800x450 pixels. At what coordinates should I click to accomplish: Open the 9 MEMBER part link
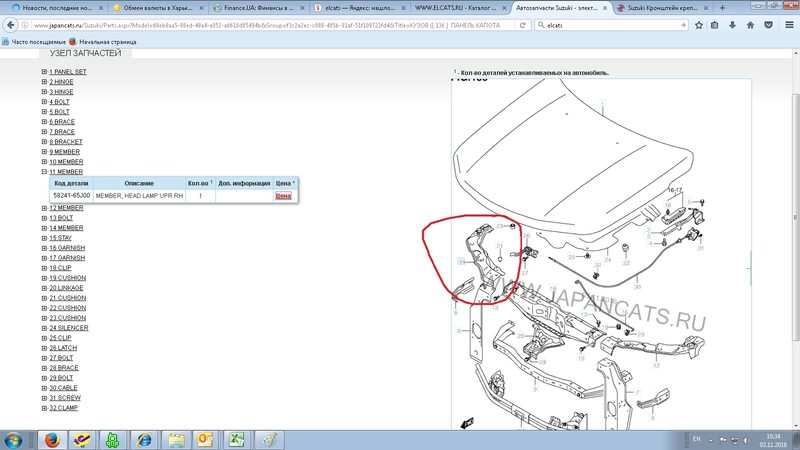(x=64, y=152)
